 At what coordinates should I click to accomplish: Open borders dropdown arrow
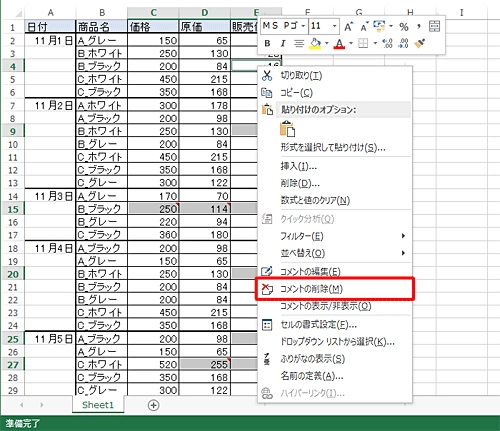(375, 43)
